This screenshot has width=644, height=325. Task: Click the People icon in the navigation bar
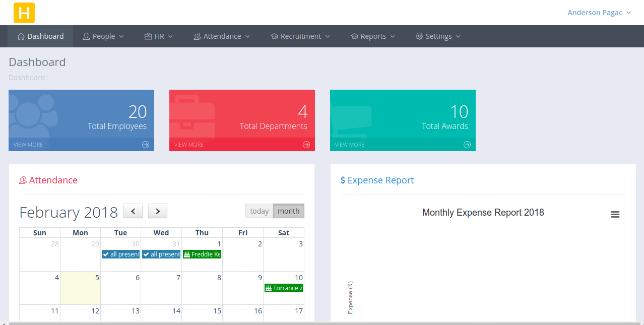click(x=86, y=36)
